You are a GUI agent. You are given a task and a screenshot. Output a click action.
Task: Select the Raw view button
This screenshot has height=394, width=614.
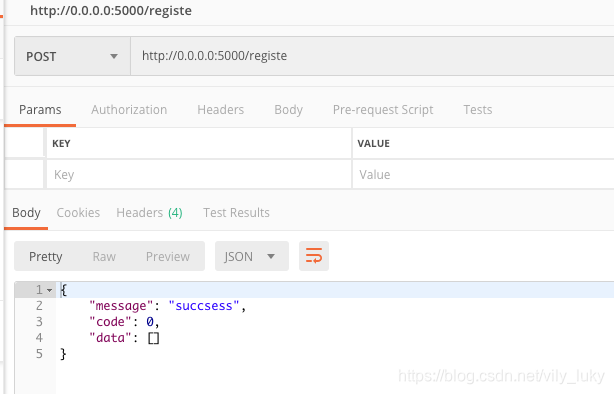(x=104, y=257)
